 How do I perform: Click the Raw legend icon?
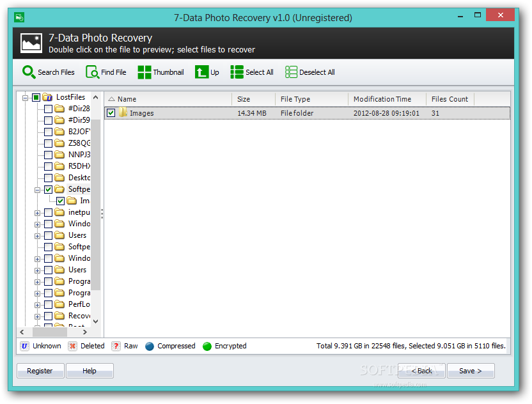point(116,346)
